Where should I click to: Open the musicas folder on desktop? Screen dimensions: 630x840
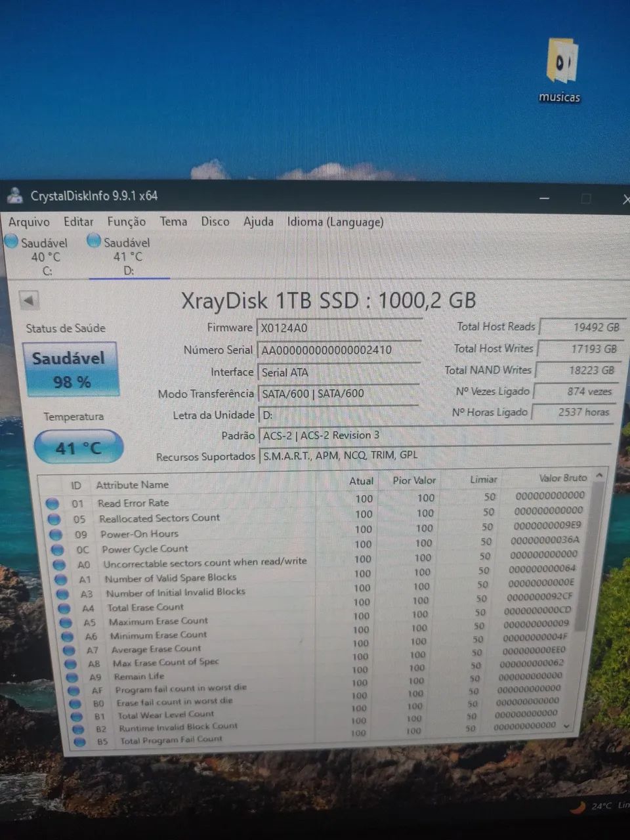pyautogui.click(x=560, y=71)
